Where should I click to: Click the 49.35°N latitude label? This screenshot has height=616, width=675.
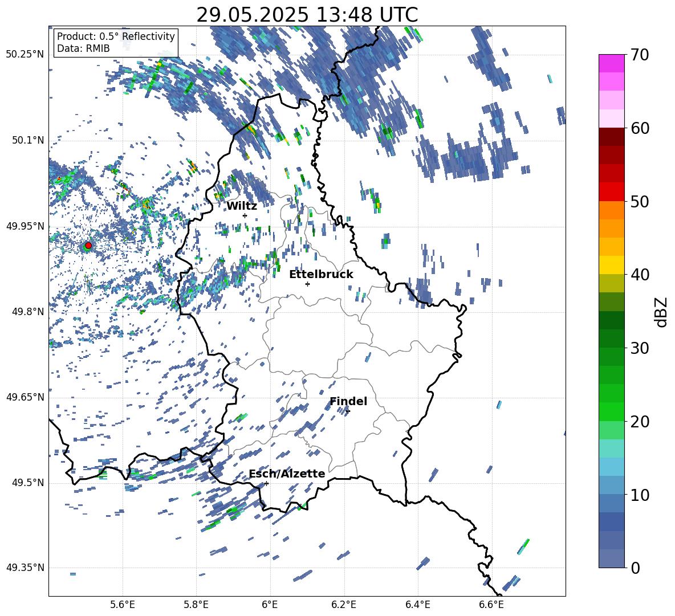click(25, 568)
